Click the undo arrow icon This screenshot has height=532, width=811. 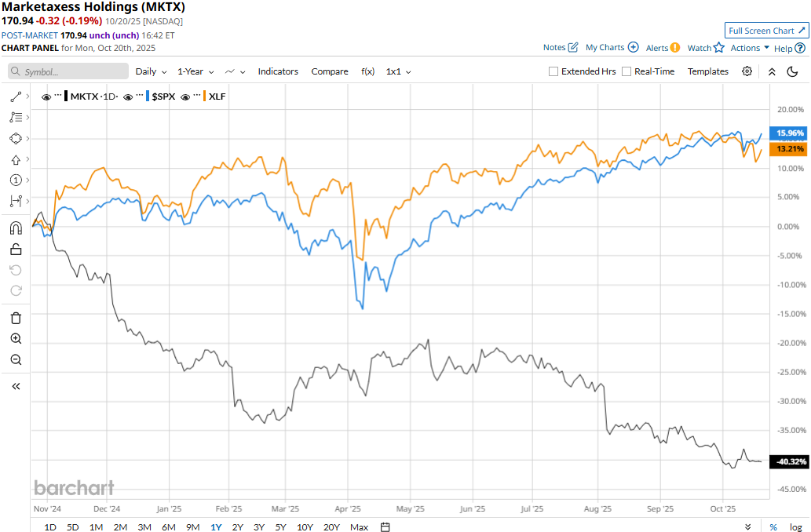16,270
